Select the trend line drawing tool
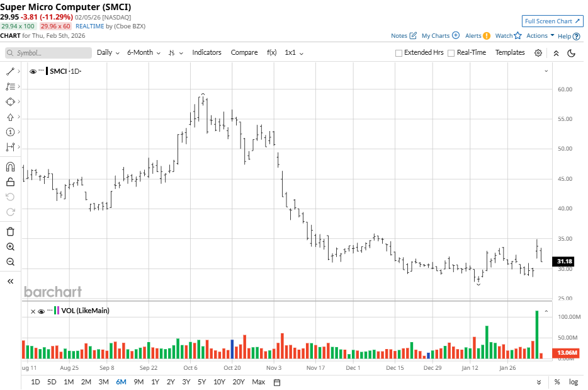 point(10,71)
